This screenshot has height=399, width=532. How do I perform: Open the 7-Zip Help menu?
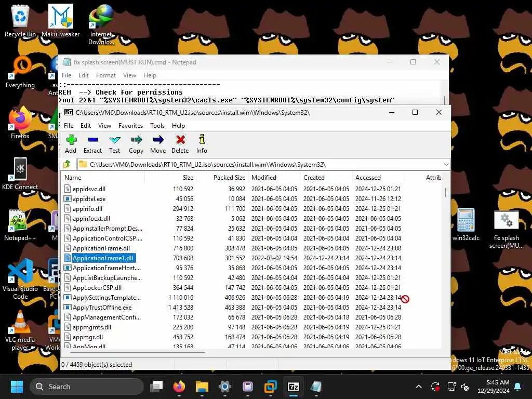coord(178,126)
